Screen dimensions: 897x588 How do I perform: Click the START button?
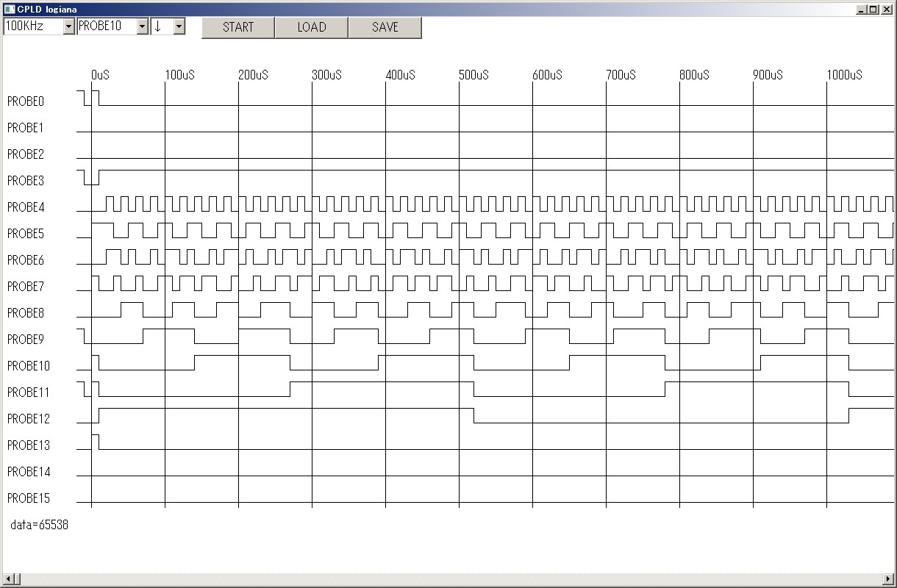click(238, 27)
